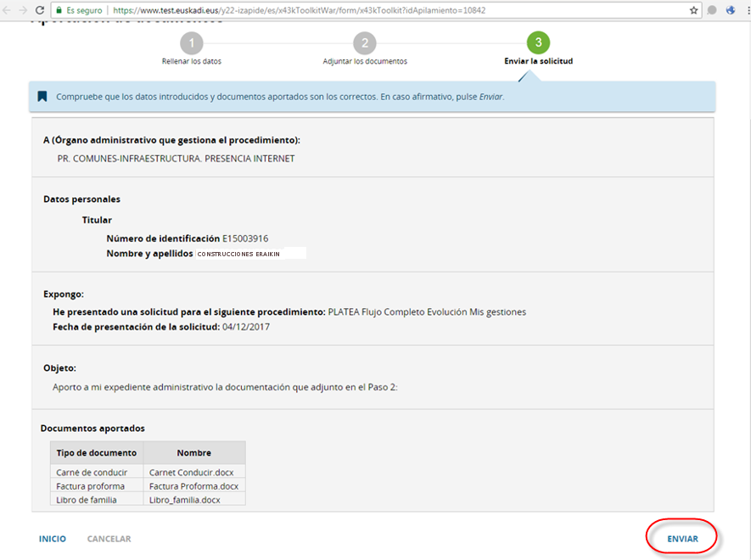This screenshot has width=751, height=560.
Task: Click the INICIO link
Action: coord(53,539)
